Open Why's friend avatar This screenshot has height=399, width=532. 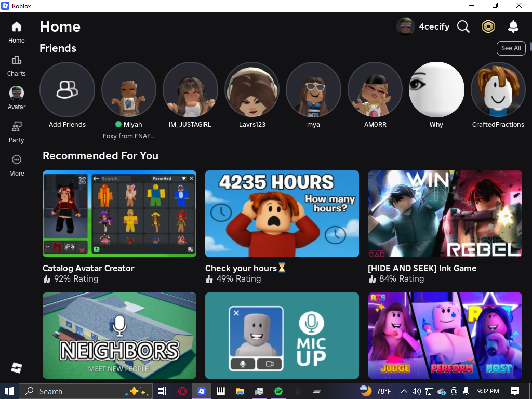click(436, 89)
